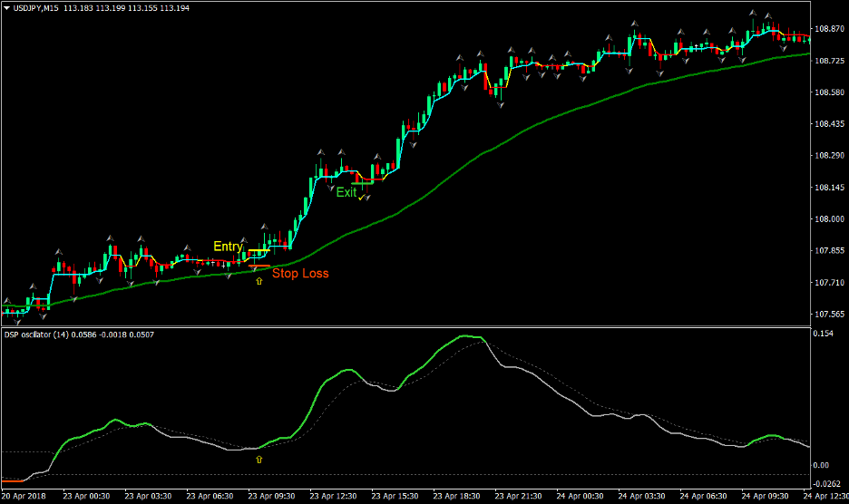This screenshot has height=504, width=849.
Task: Click the yellow checkmark next to Exit
Action: (x=361, y=198)
